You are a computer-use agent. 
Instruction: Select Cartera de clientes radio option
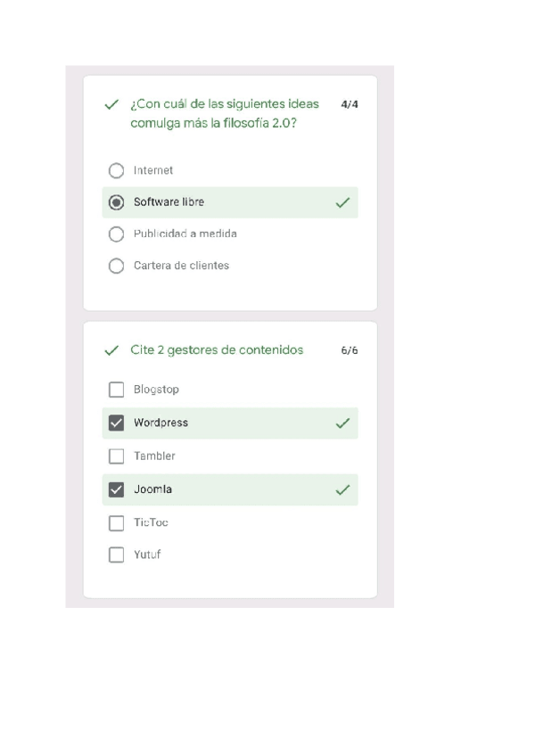pyautogui.click(x=116, y=266)
